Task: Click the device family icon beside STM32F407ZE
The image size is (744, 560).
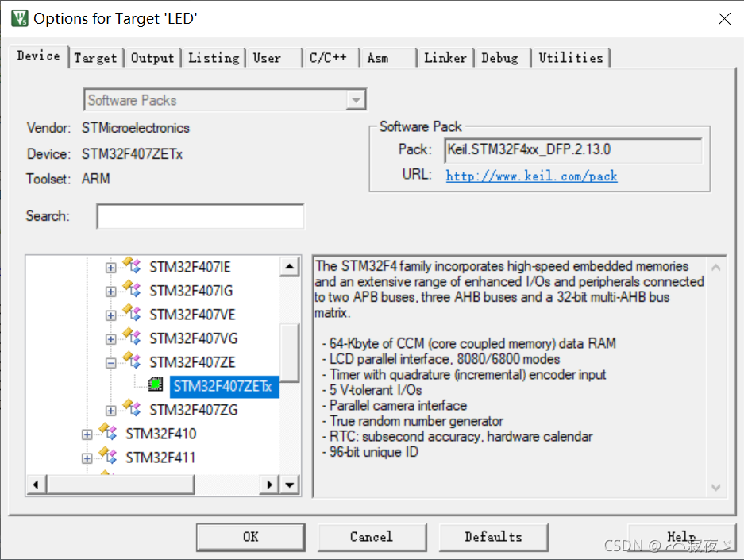Action: click(x=132, y=361)
